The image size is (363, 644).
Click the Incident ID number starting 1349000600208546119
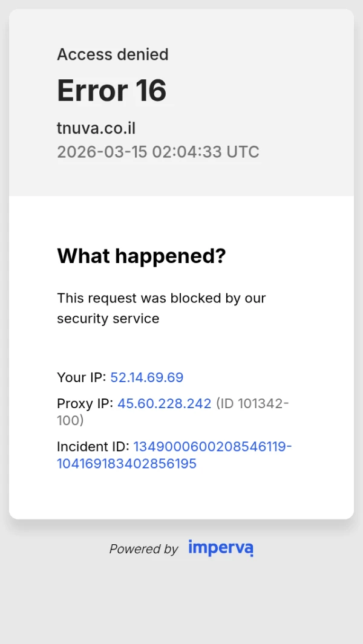pyautogui.click(x=212, y=446)
